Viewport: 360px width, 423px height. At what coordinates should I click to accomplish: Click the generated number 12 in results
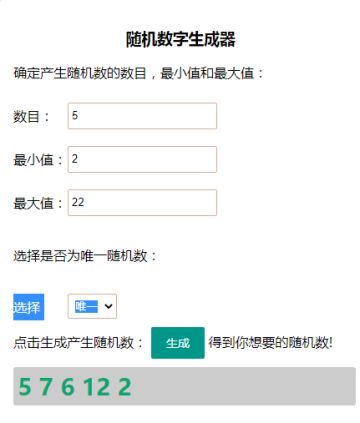96,387
